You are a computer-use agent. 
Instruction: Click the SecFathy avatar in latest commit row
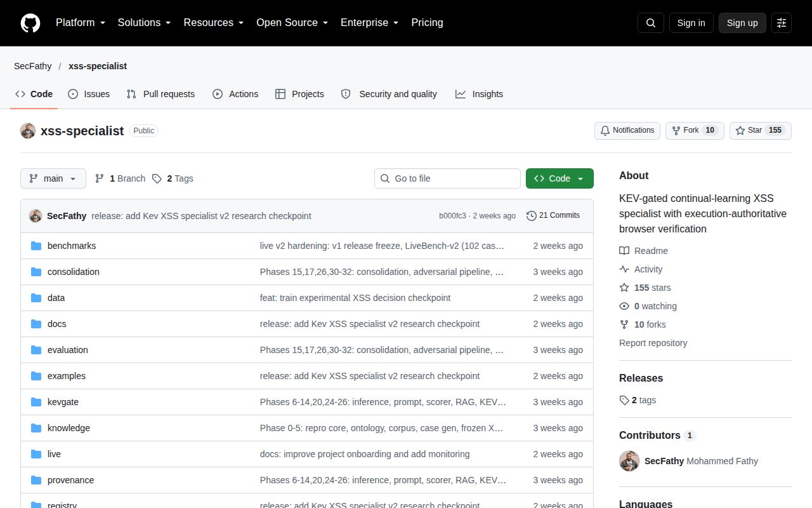[36, 216]
